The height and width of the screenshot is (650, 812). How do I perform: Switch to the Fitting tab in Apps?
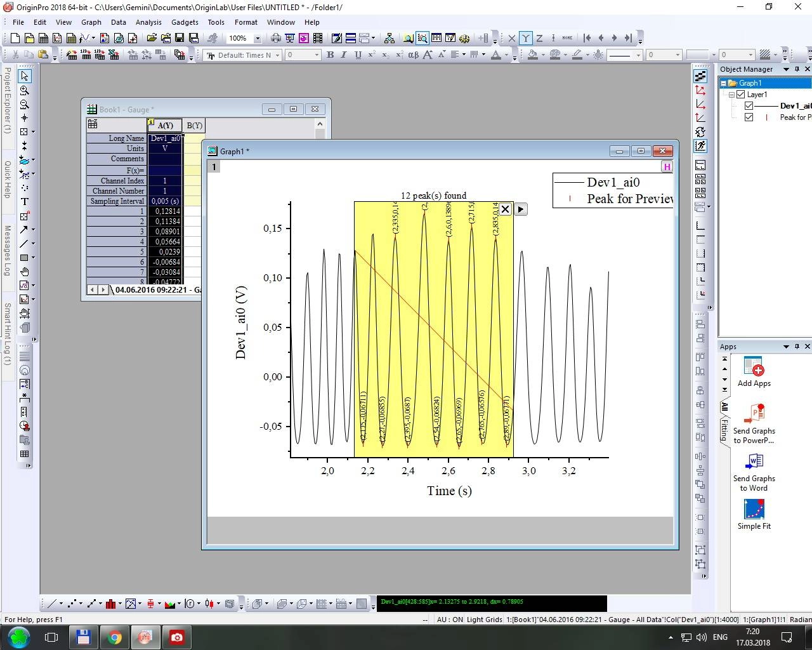click(x=724, y=429)
